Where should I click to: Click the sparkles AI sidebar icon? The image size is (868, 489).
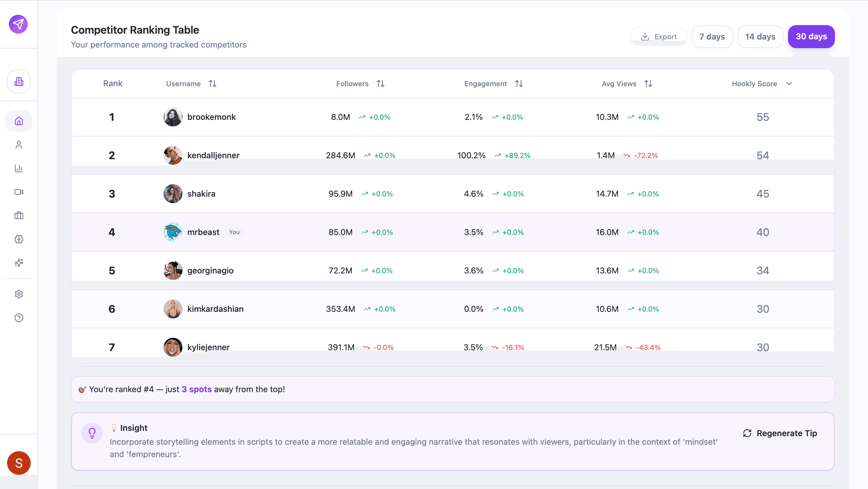pyautogui.click(x=19, y=263)
